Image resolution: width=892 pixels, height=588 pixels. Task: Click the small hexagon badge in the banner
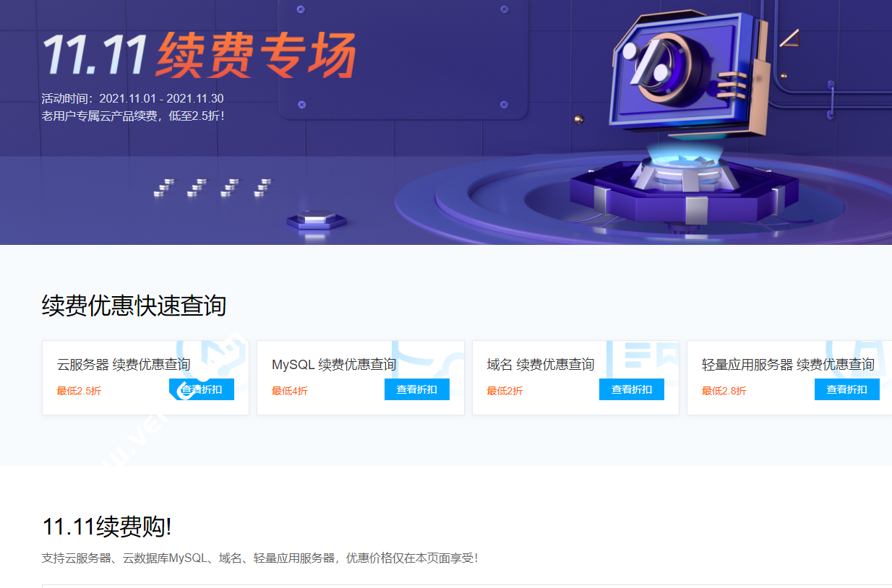click(x=316, y=222)
